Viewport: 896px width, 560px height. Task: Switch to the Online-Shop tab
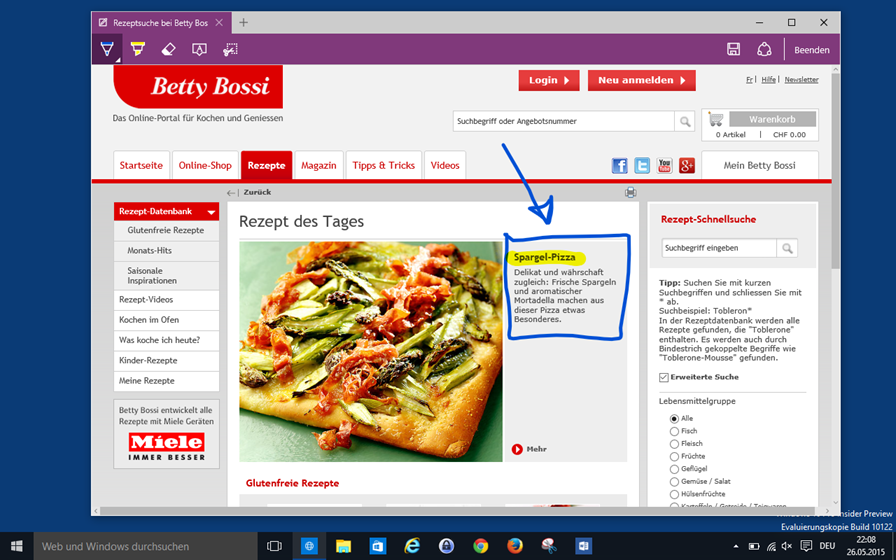pos(204,166)
